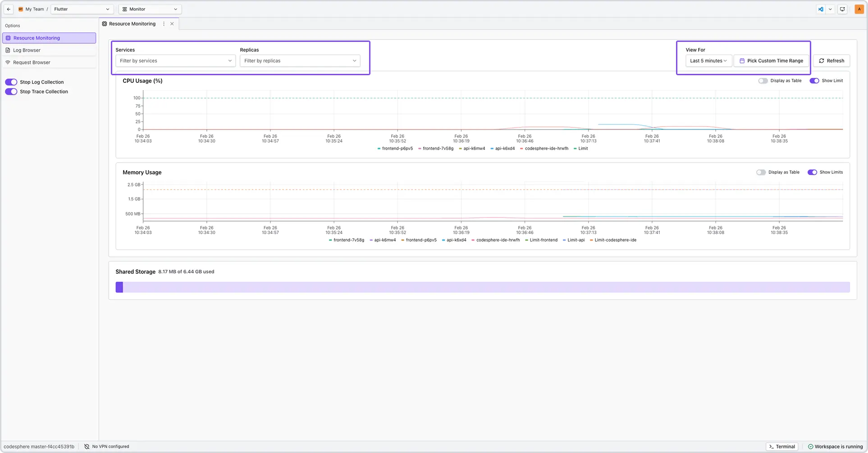This screenshot has height=453, width=868.
Task: Click the open deployment monitor icon
Action: click(x=842, y=9)
